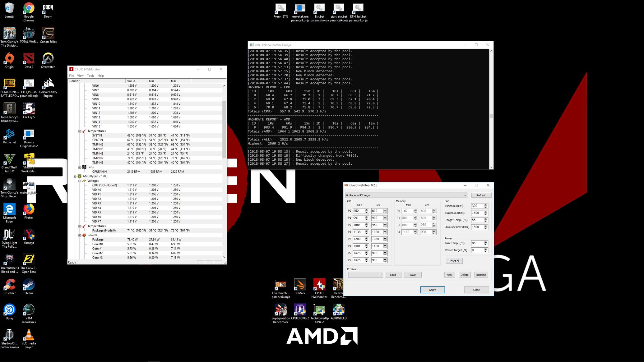Collapse the AMD Ryzen 7 1700 node
The width and height of the screenshot is (644, 362).
pos(75,176)
